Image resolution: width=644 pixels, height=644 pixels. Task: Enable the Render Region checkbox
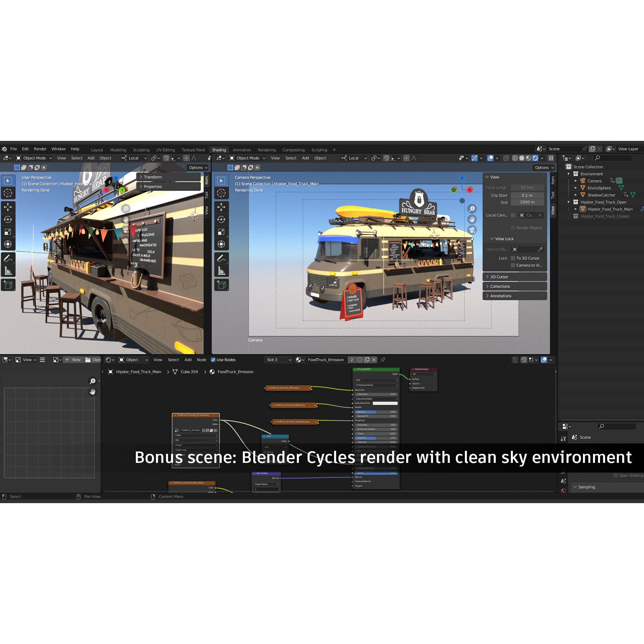point(513,228)
